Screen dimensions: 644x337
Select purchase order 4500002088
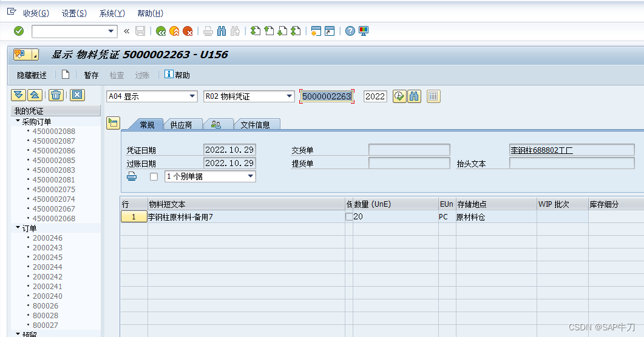point(54,131)
